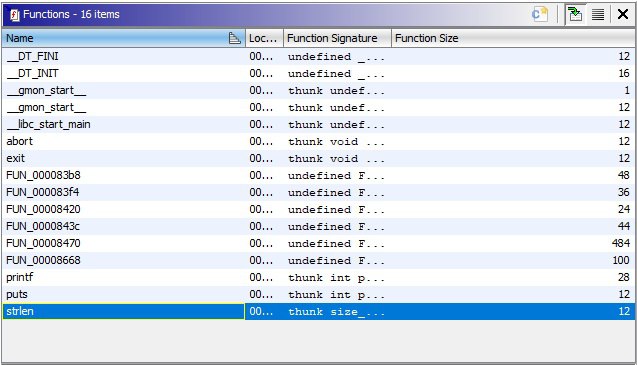
Task: Select function FUN_00008470 with size 484
Action: pos(318,243)
